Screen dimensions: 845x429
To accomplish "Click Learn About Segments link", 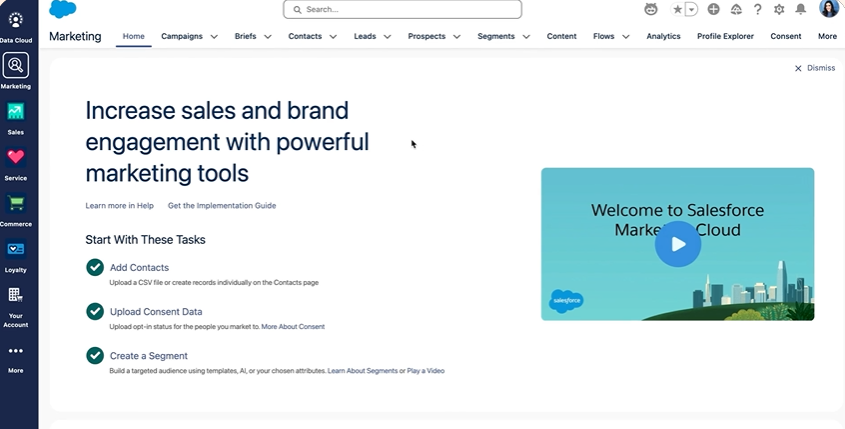I will coord(363,371).
